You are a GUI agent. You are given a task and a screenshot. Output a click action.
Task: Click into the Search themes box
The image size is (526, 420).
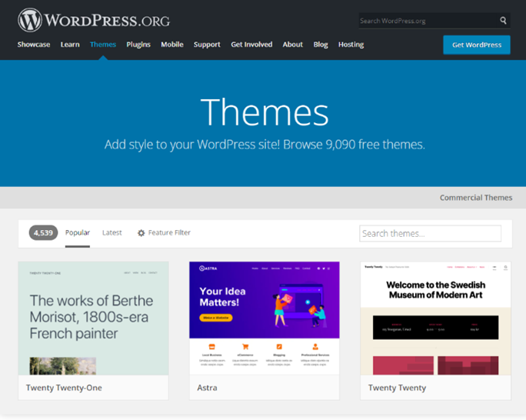(431, 234)
